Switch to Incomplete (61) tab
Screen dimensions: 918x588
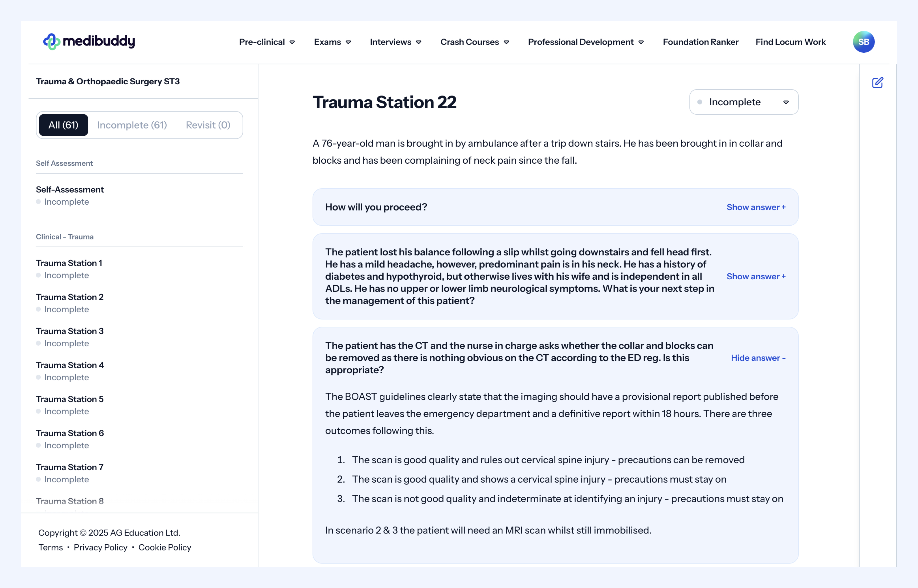132,125
